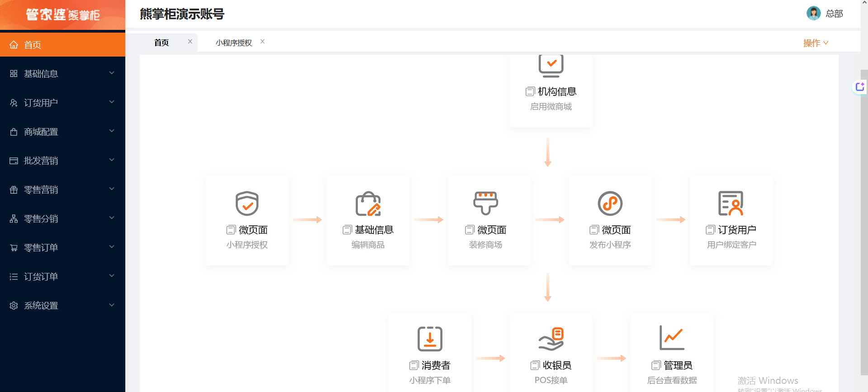The width and height of the screenshot is (868, 392).
Task: Click the 熊掌柜演示账号 title text
Action: click(x=182, y=14)
